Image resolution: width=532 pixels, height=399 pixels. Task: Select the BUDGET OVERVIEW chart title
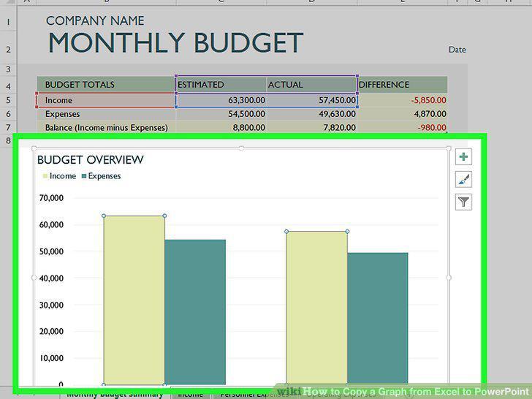tap(91, 159)
